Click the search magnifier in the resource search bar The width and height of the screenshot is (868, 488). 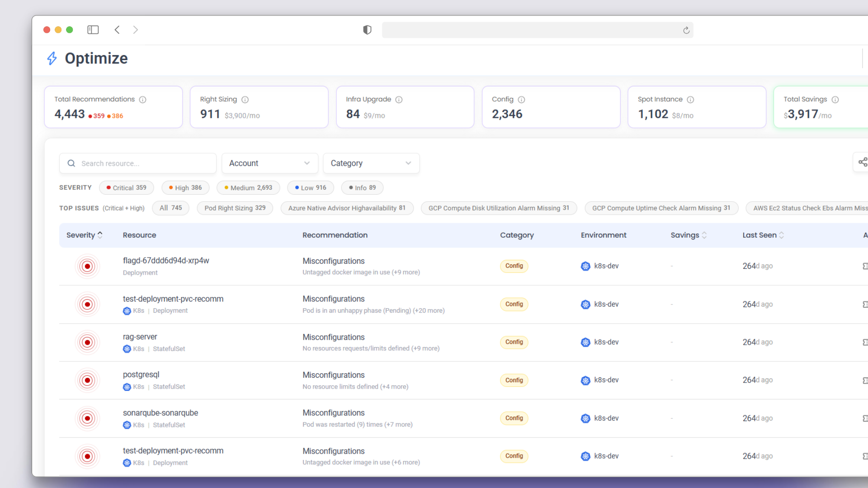(71, 163)
